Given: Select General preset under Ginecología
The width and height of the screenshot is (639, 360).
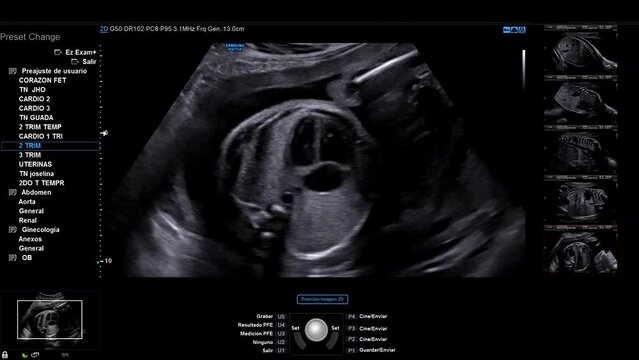Looking at the screenshot, I should pyautogui.click(x=31, y=248).
